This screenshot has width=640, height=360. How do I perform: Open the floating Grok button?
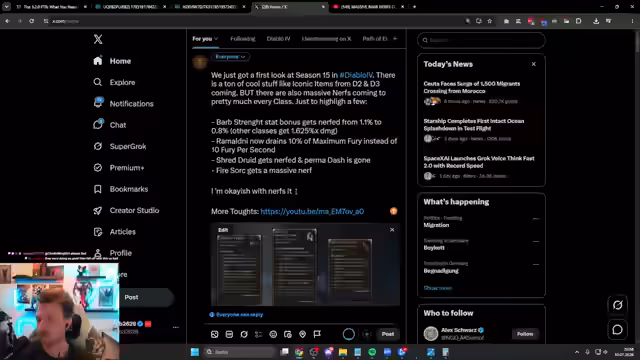618,305
